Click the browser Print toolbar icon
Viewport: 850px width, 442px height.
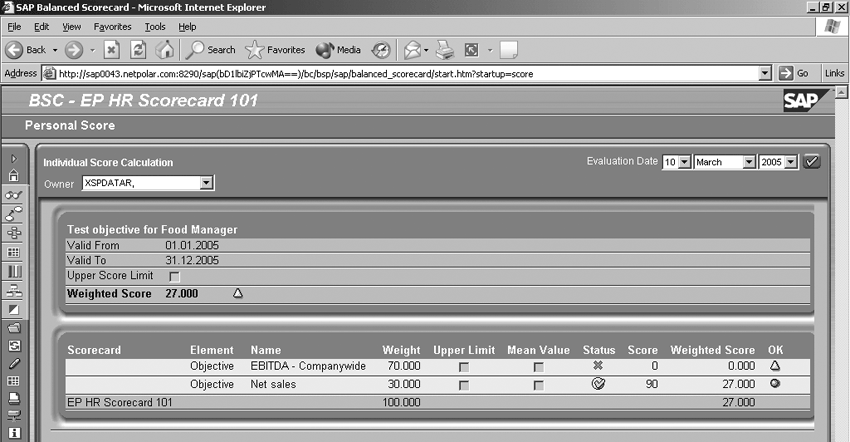click(x=445, y=50)
